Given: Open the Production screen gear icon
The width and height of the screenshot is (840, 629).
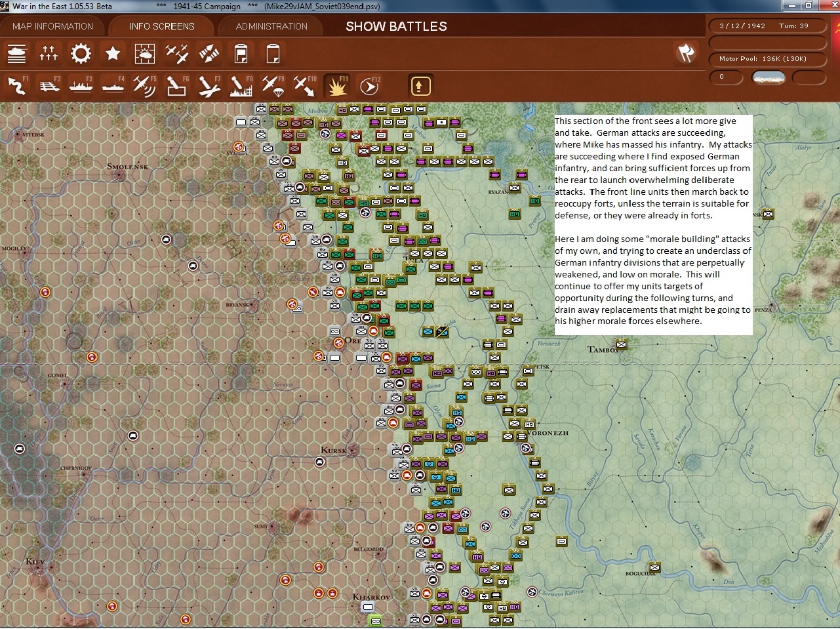Looking at the screenshot, I should pos(81,53).
